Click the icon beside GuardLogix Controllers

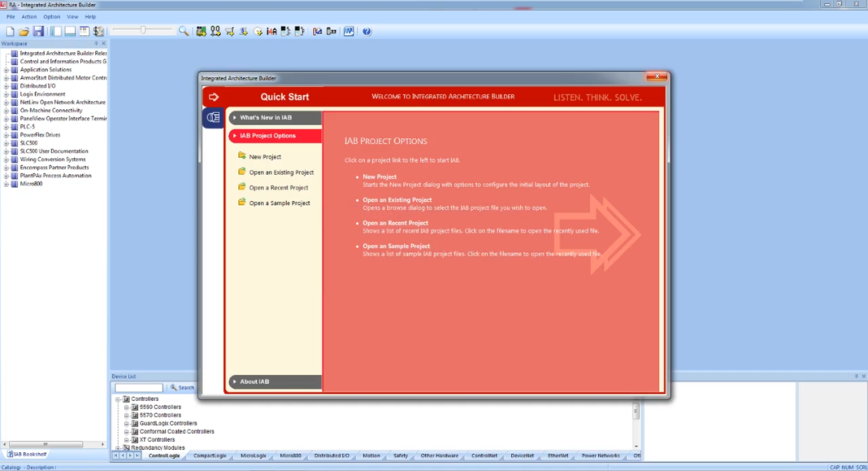[x=135, y=423]
